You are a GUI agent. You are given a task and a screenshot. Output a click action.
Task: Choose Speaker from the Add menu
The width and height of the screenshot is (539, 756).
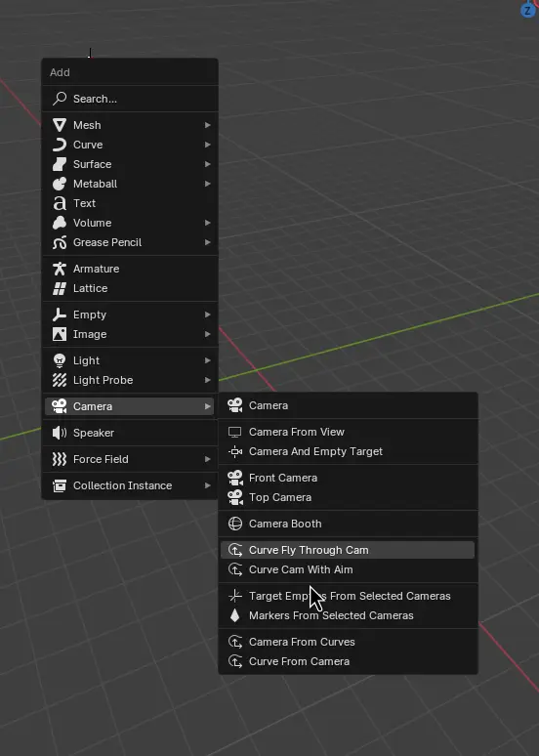[x=130, y=433]
